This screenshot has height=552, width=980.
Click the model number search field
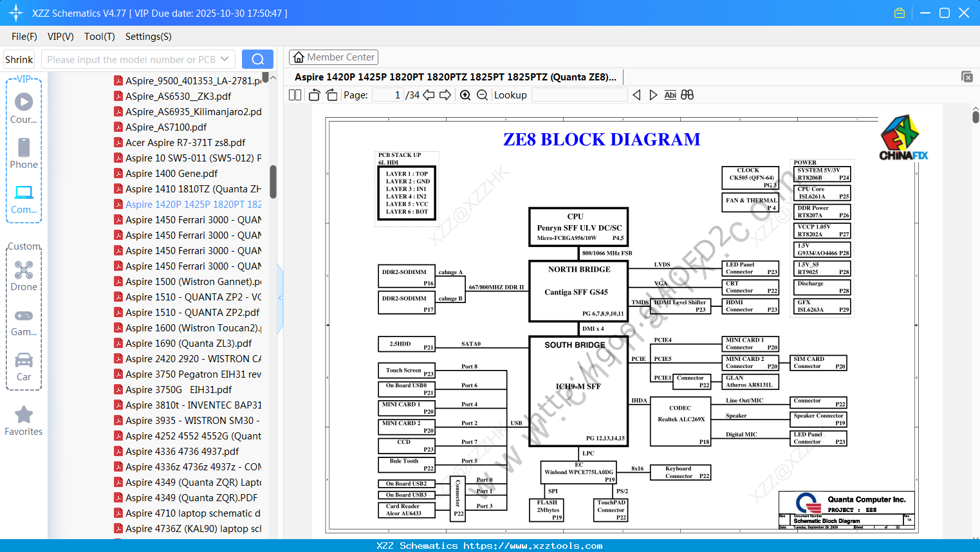(131, 59)
